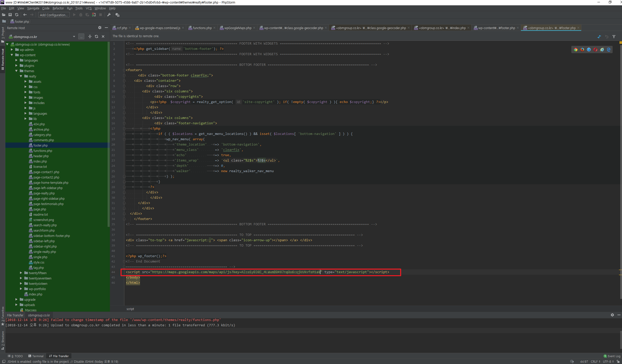Image resolution: width=622 pixels, height=364 pixels.
Task: Expand the twentyfifteen folder
Action: coord(21,273)
